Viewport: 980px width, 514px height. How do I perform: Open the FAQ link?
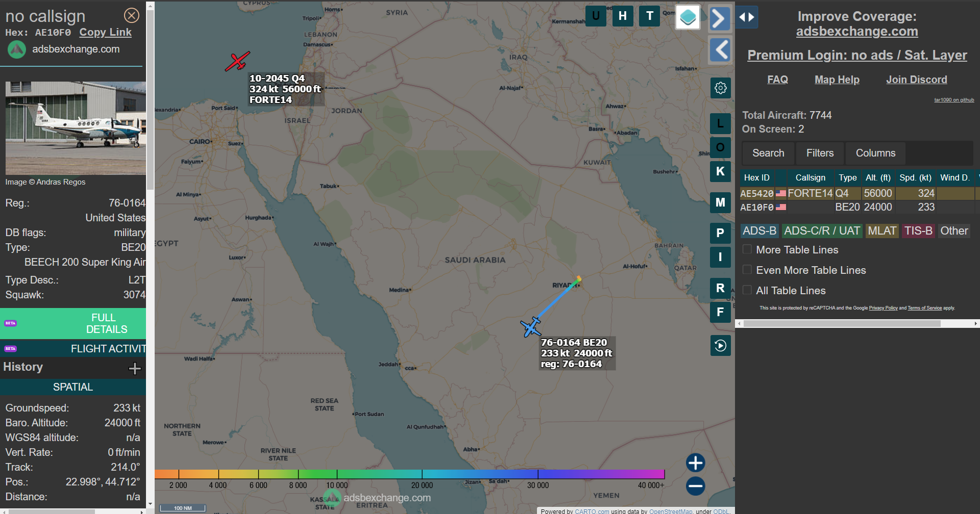[777, 80]
